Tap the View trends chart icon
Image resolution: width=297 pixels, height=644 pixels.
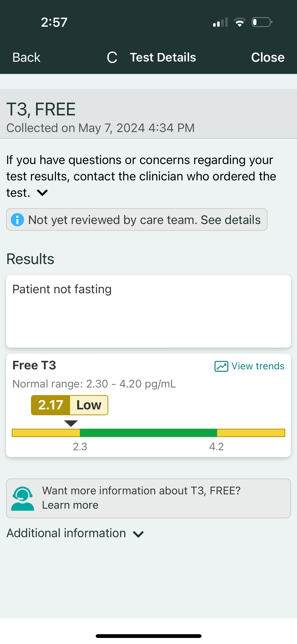coord(221,366)
